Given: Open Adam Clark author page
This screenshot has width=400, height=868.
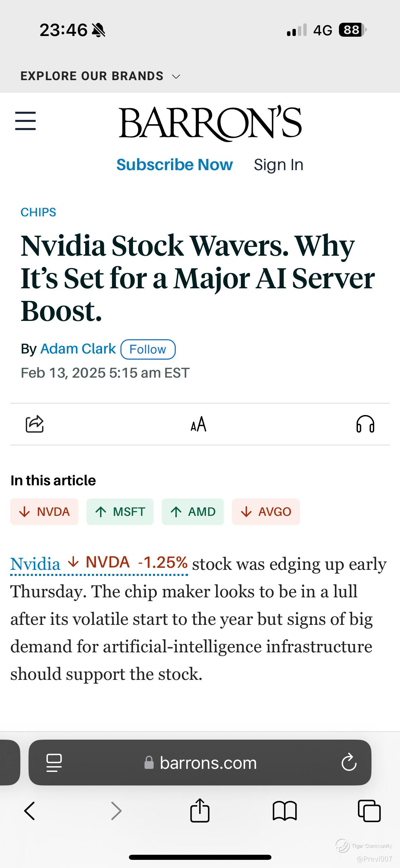Looking at the screenshot, I should pos(78,349).
